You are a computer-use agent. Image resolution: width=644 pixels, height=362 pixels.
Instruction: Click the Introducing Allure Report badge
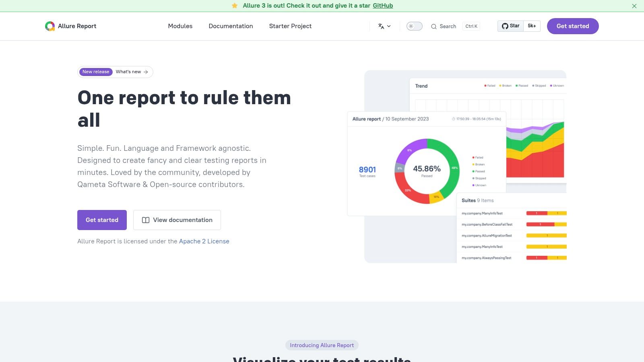coord(322,345)
